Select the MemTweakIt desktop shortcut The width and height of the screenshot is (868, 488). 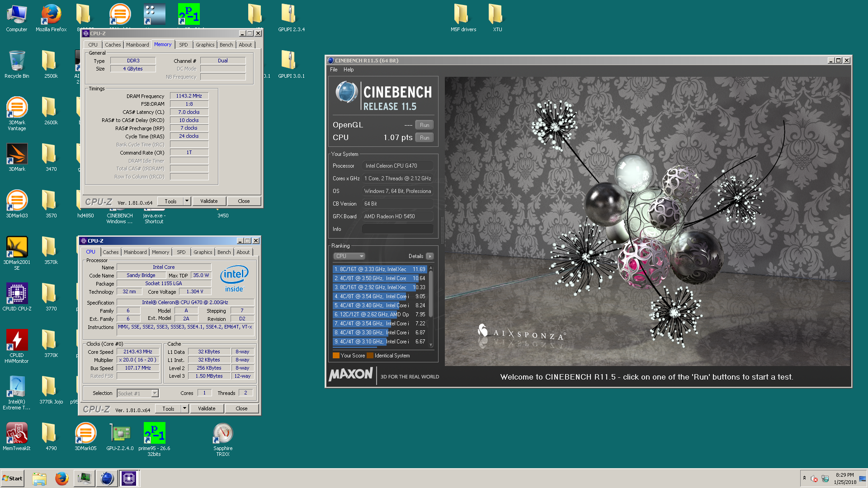pos(17,437)
